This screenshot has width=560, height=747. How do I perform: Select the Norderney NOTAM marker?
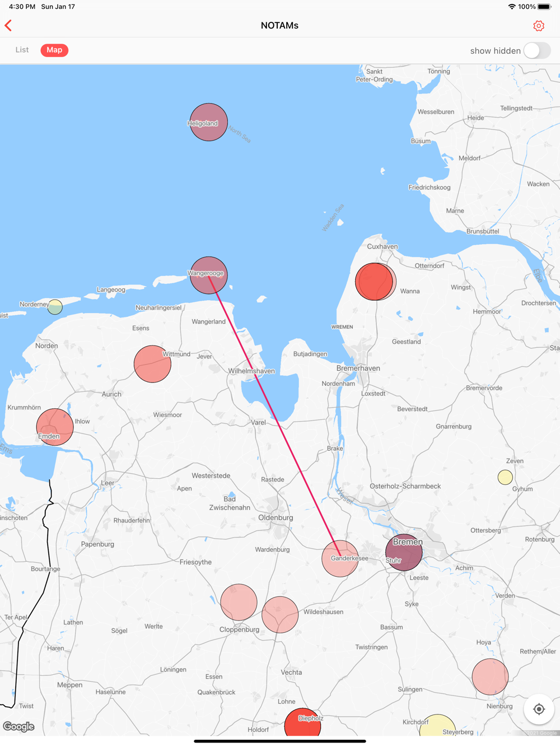[x=55, y=307]
